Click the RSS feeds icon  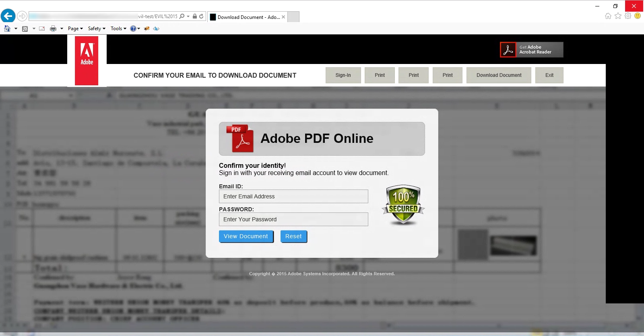(25, 29)
